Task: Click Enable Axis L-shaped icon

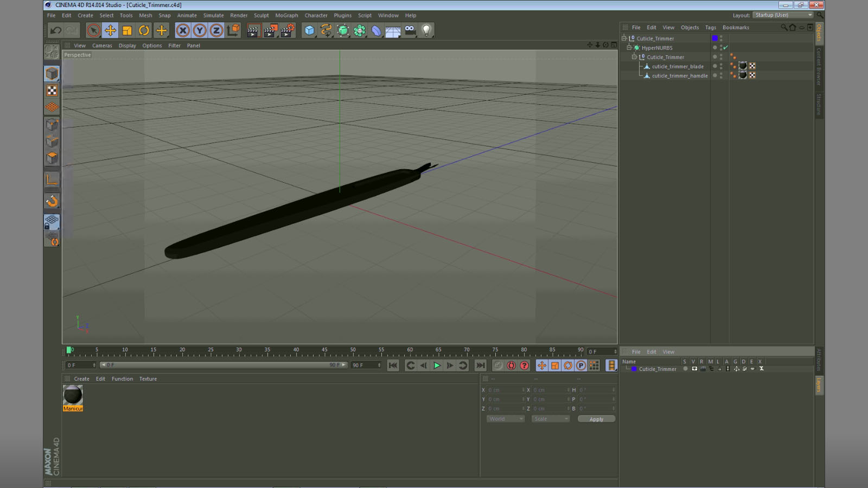Action: coord(52,179)
